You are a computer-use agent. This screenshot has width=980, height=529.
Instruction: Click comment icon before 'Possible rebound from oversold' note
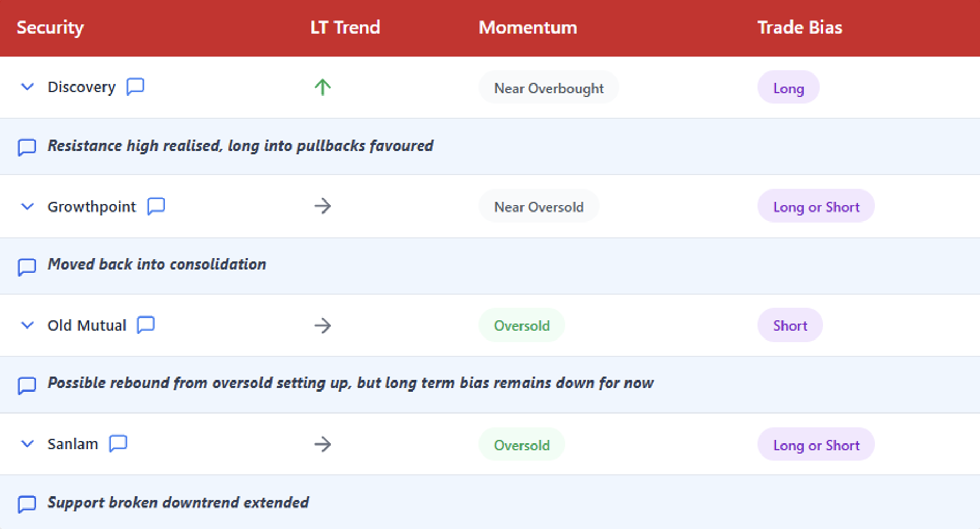(27, 385)
